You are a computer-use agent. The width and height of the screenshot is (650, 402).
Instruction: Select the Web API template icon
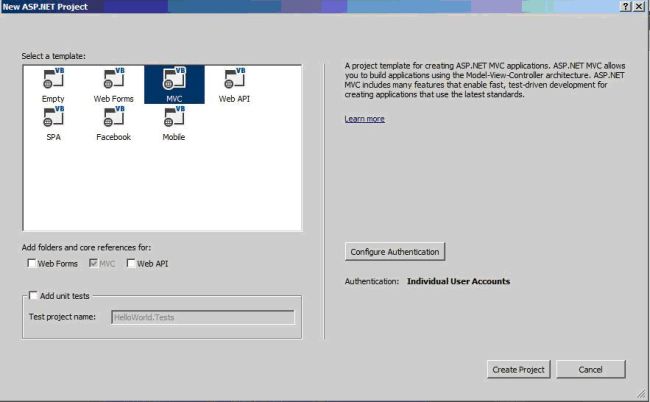tap(235, 78)
